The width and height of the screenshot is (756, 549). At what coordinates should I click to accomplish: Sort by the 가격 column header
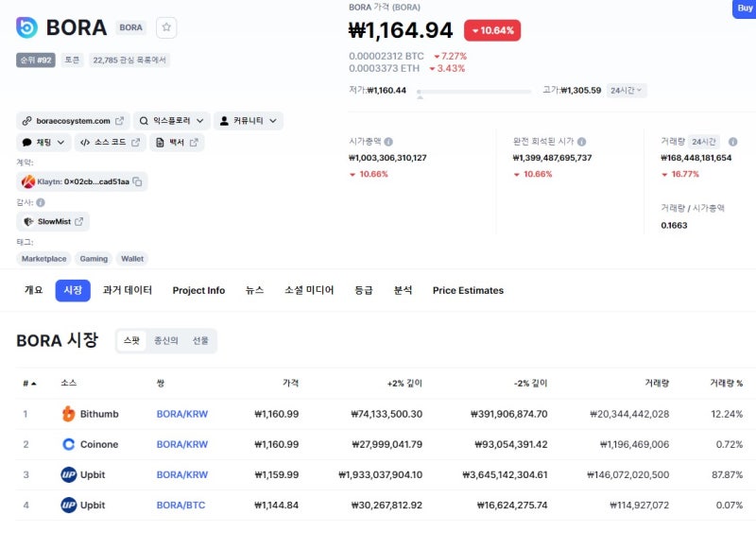coord(290,384)
